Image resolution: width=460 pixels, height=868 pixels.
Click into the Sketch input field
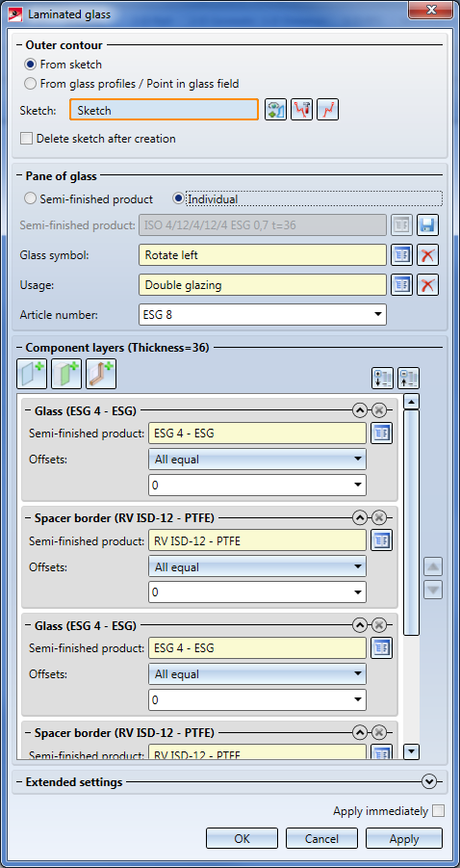165,110
